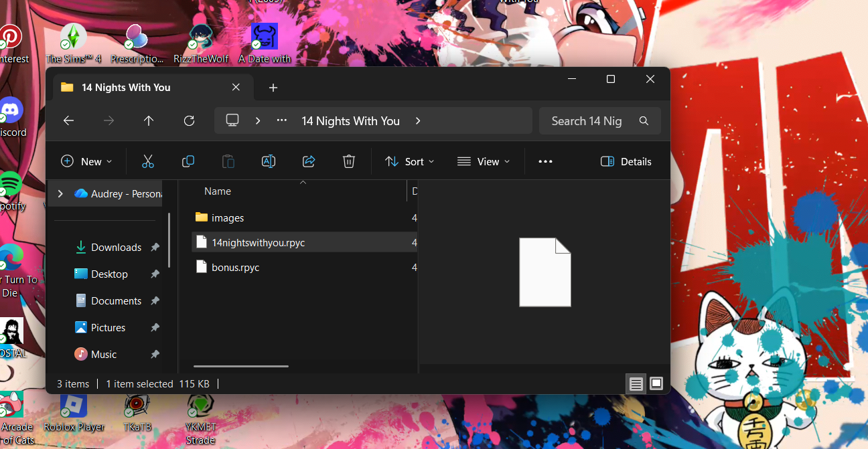The height and width of the screenshot is (449, 868).
Task: Open the See more ellipsis menu
Action: point(545,161)
